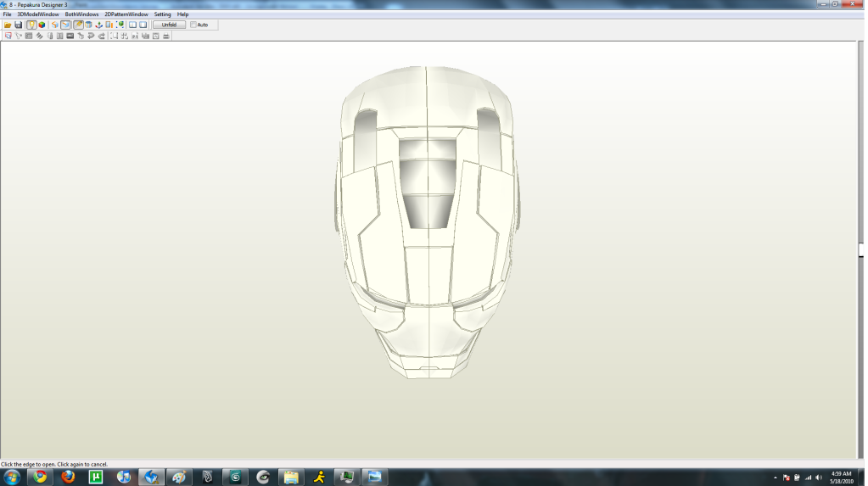Click the helmet's rectangular forehead opening
868x486 pixels.
pos(428,183)
